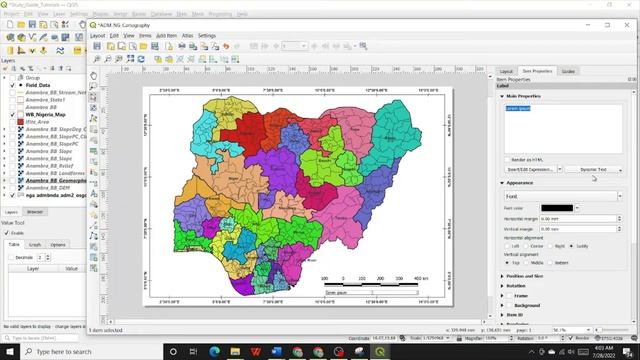Print the layout with the printer icon
Image resolution: width=640 pixels, height=360 pixels.
click(182, 46)
